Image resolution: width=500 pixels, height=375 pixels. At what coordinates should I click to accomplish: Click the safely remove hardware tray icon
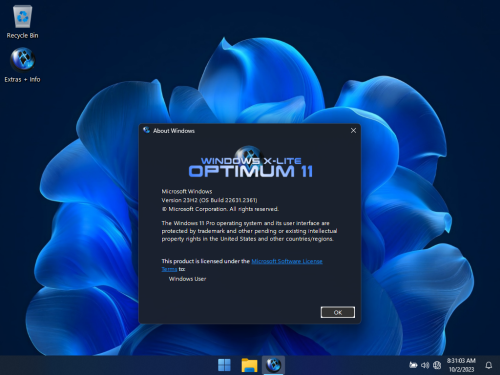tap(413, 365)
